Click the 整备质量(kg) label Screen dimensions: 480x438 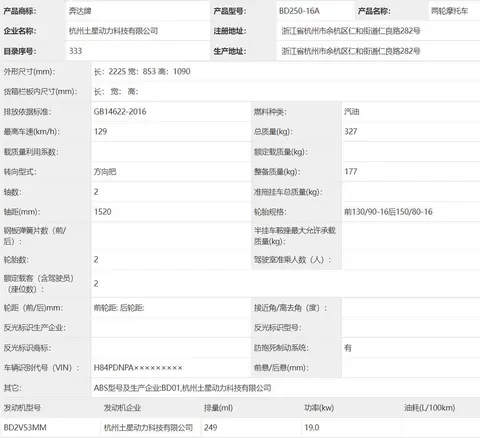277,172
